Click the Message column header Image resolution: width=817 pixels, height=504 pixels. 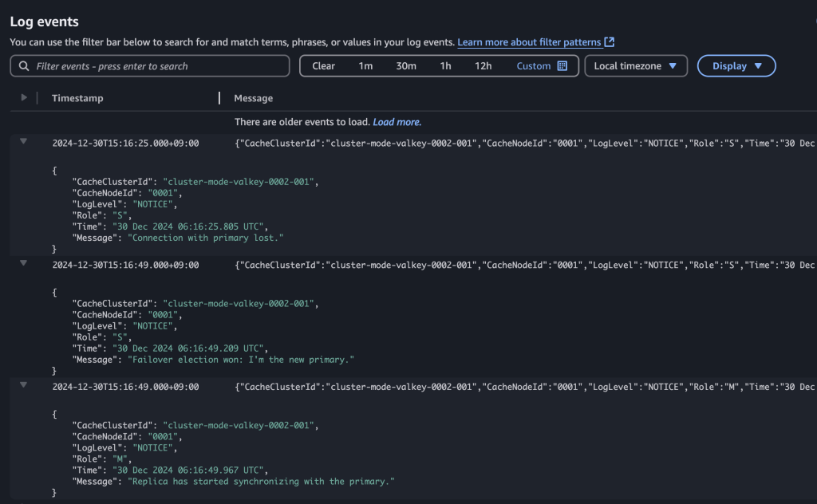[x=253, y=98]
